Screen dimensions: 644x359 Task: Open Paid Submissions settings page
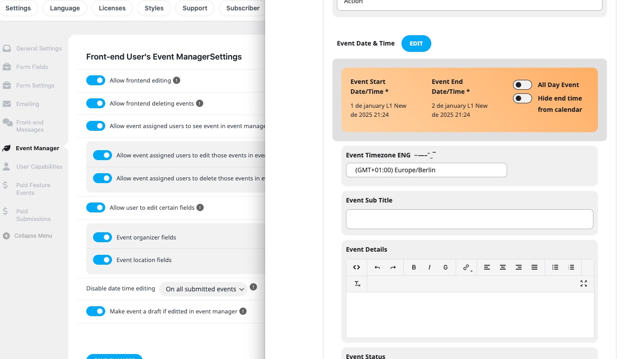point(33,215)
